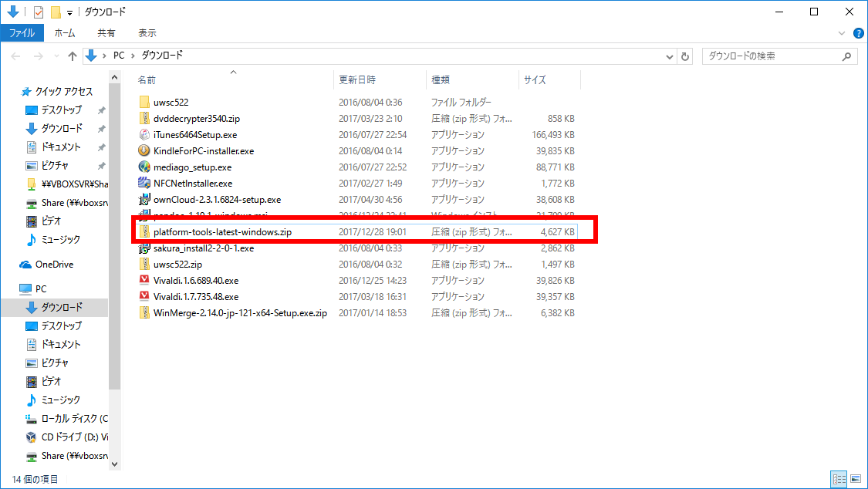Open quick access toolbar customize dropdown

69,12
